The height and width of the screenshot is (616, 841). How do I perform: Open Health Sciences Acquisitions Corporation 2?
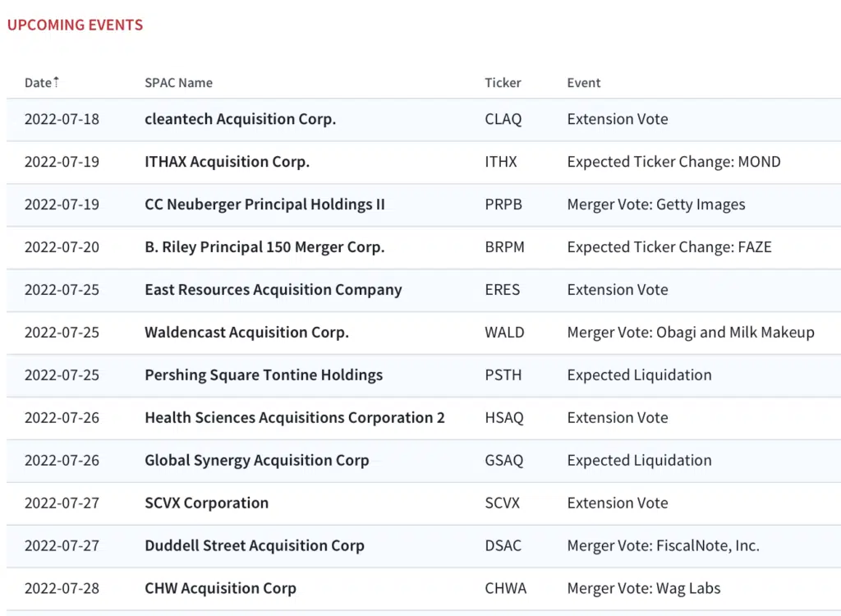[295, 417]
